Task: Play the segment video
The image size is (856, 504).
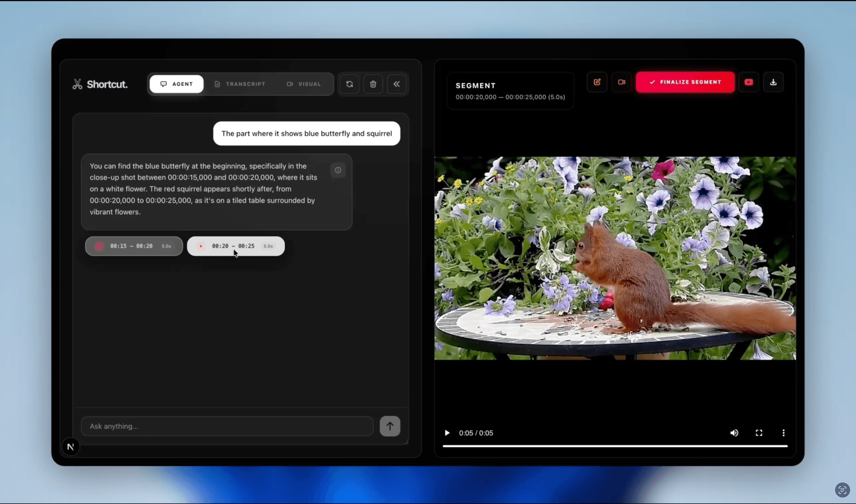Action: coord(447,433)
